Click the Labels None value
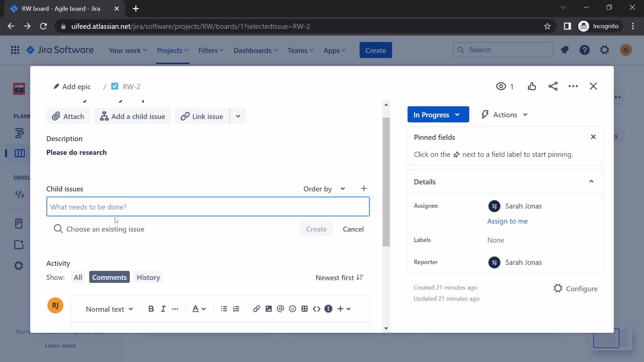 (496, 240)
